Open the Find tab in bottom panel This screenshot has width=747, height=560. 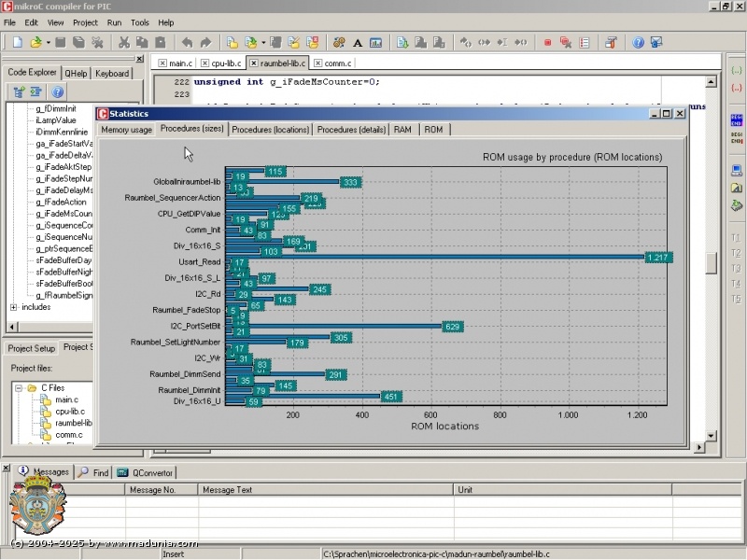(x=94, y=472)
